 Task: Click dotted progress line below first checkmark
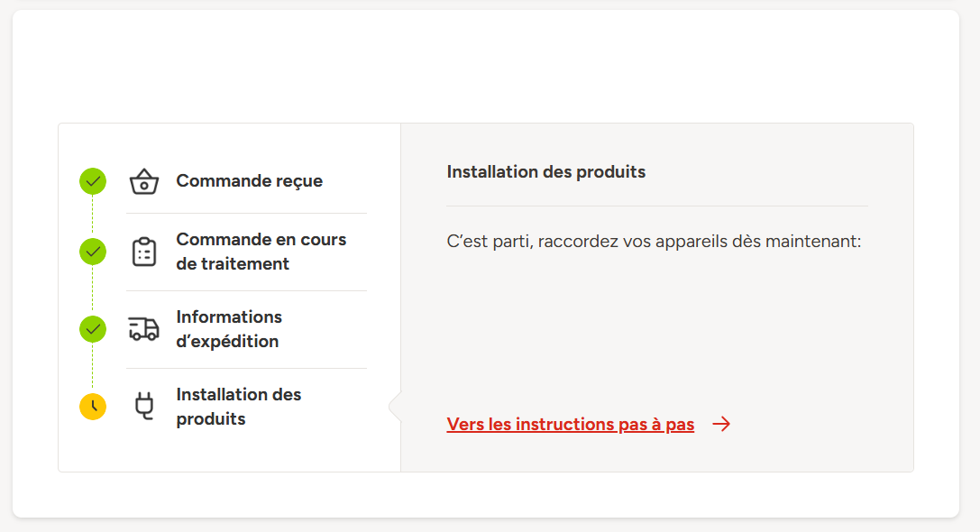click(93, 216)
